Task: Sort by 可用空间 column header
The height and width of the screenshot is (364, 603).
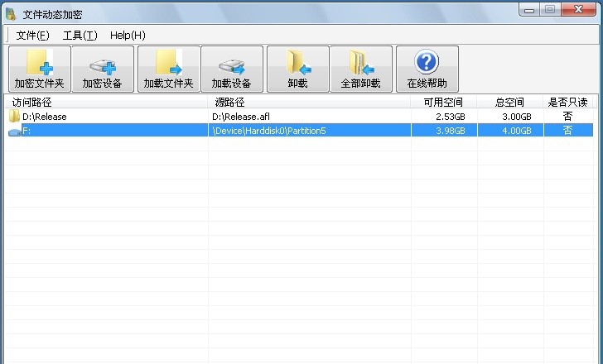Action: 443,102
